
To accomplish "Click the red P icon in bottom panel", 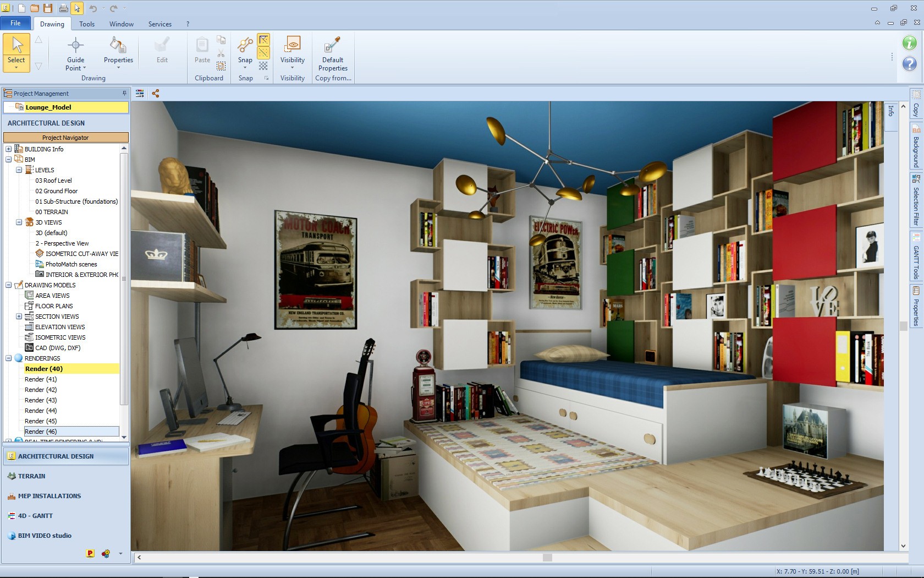I will 90,553.
